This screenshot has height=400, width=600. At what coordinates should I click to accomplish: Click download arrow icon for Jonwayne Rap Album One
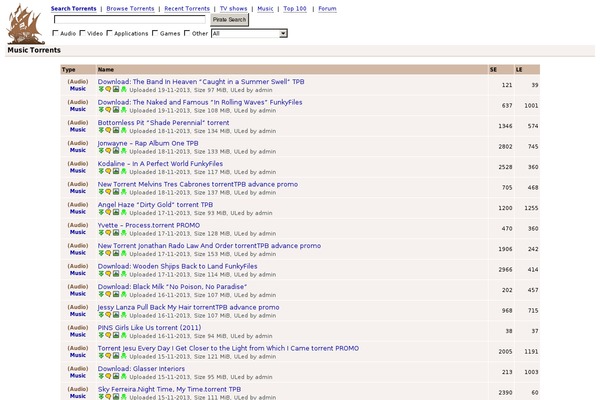101,151
